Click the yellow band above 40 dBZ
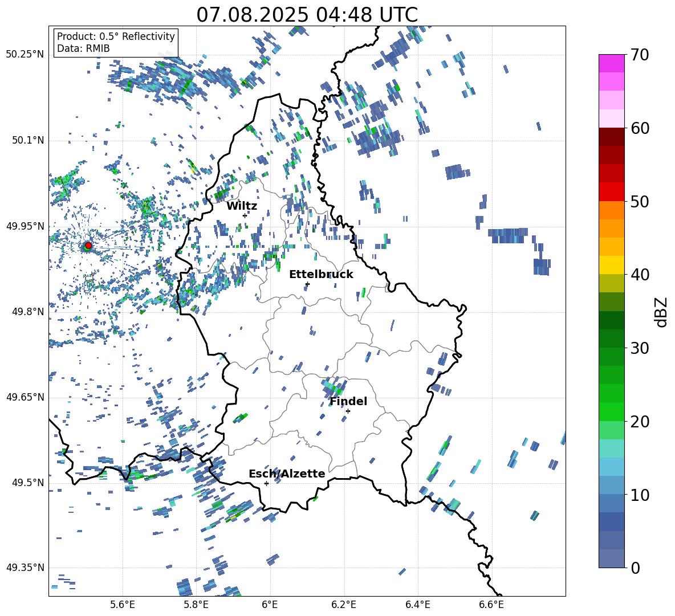This screenshot has height=616, width=675. click(611, 265)
